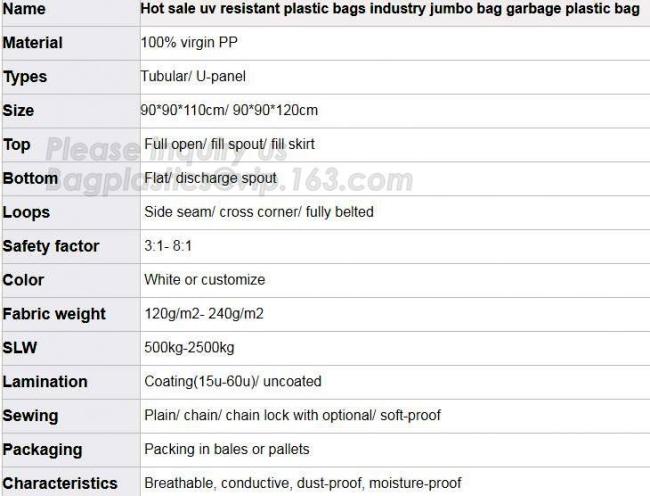Click 'Packing in bales or pallets' text
Screen dimensions: 650x496
click(227, 449)
